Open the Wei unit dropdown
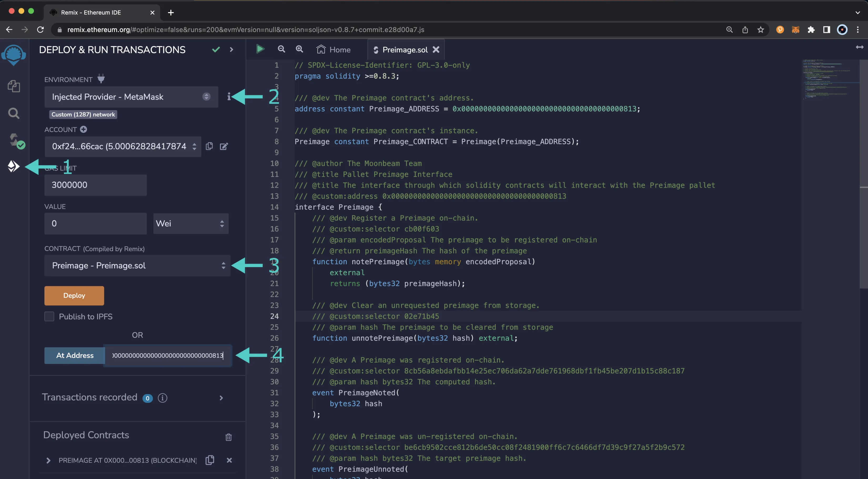Screen dimensions: 868x479 [x=191, y=223]
